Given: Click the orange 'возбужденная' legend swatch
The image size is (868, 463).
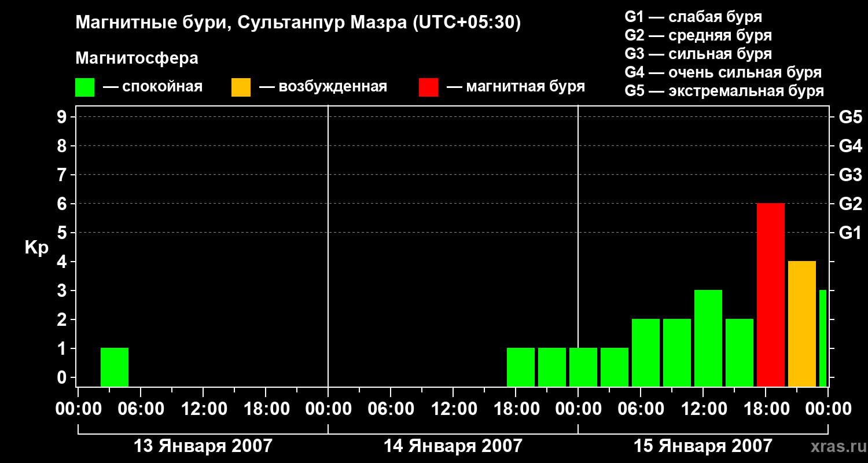Looking at the screenshot, I should (x=241, y=87).
